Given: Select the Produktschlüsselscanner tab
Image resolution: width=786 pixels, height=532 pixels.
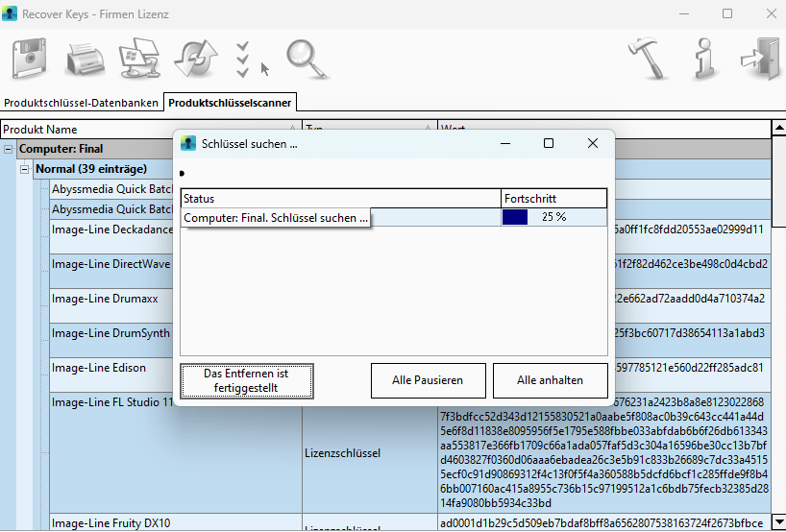Looking at the screenshot, I should [230, 102].
